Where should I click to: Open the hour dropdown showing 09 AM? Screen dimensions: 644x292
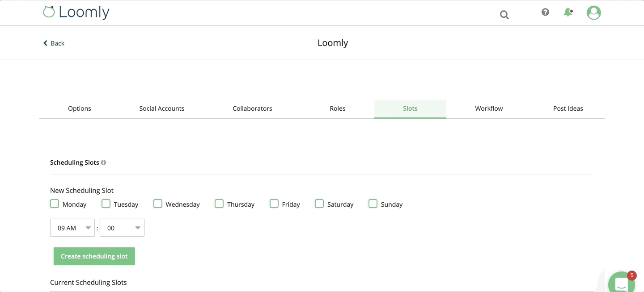[72, 228]
